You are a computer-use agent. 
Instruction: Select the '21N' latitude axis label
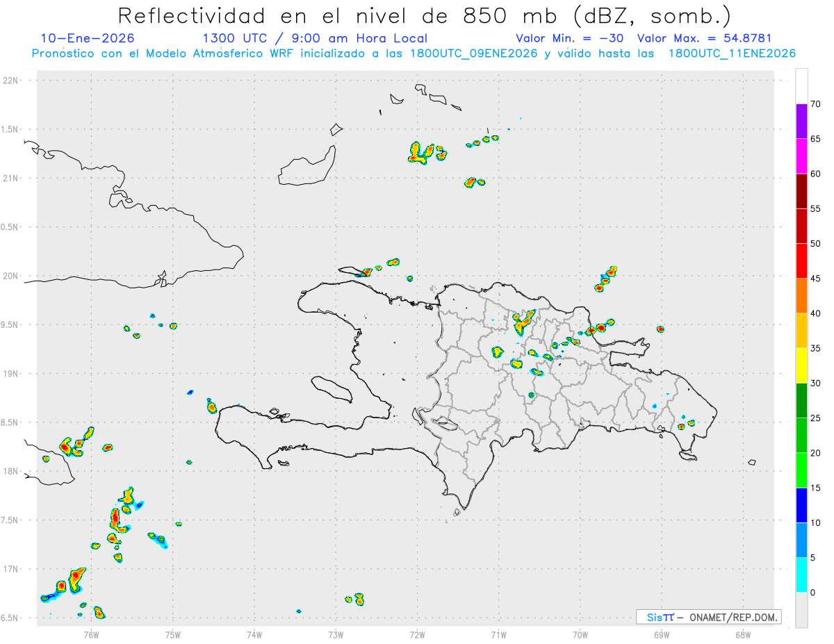click(x=12, y=179)
